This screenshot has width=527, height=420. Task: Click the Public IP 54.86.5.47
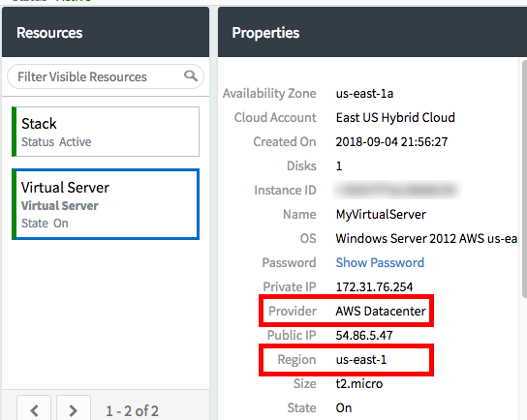(364, 335)
